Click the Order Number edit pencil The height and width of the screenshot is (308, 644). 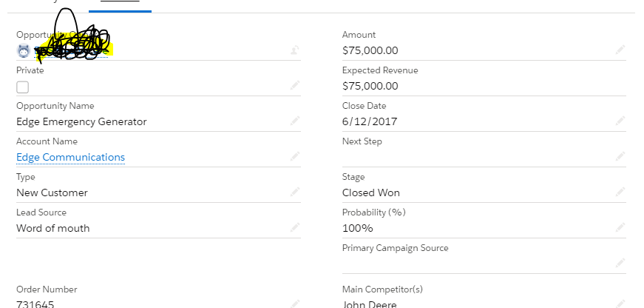295,304
